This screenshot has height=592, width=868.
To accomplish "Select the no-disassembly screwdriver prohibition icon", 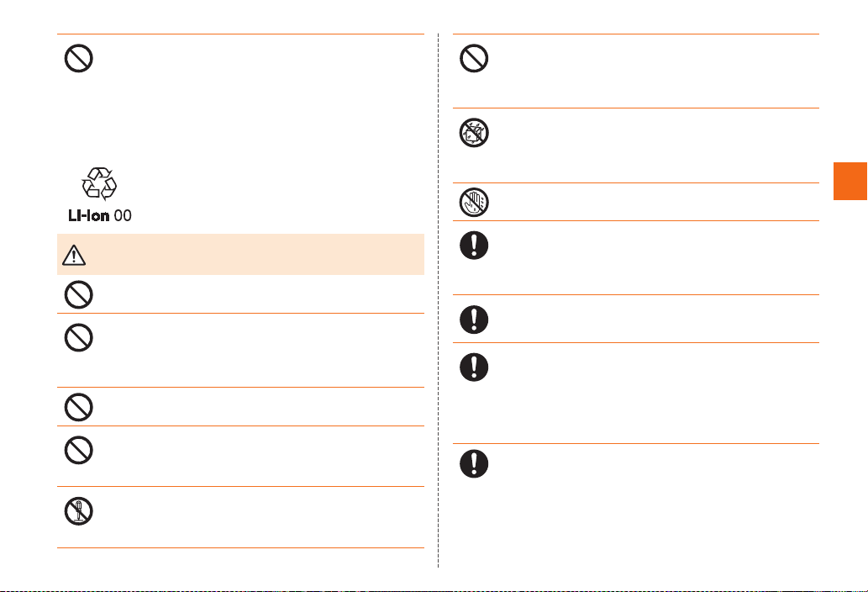I will tap(79, 511).
